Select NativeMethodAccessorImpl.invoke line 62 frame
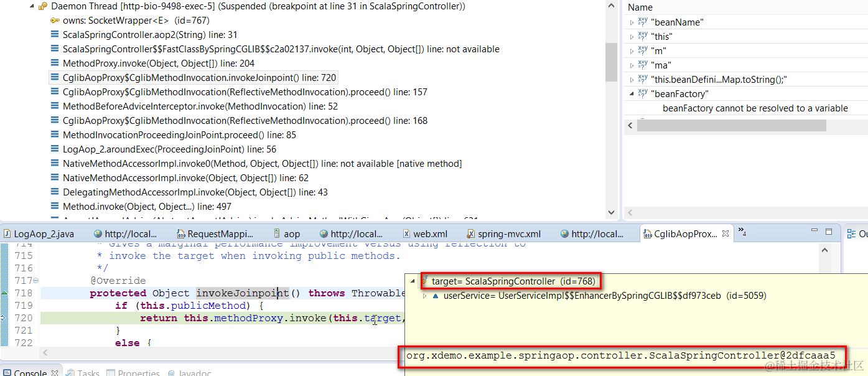 click(x=185, y=178)
